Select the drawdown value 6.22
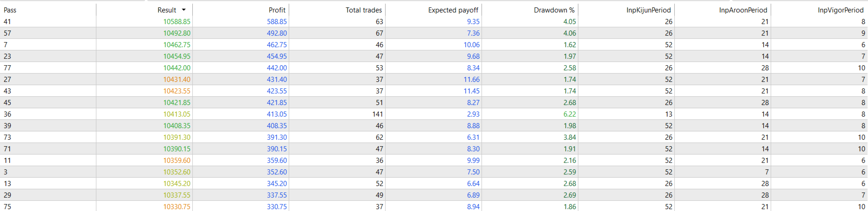868x211 pixels. pyautogui.click(x=570, y=114)
